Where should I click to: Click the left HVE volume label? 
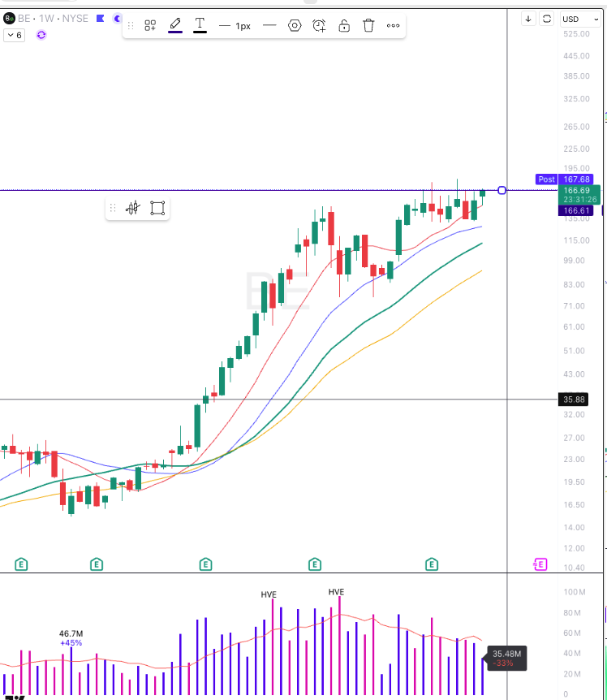click(x=269, y=594)
